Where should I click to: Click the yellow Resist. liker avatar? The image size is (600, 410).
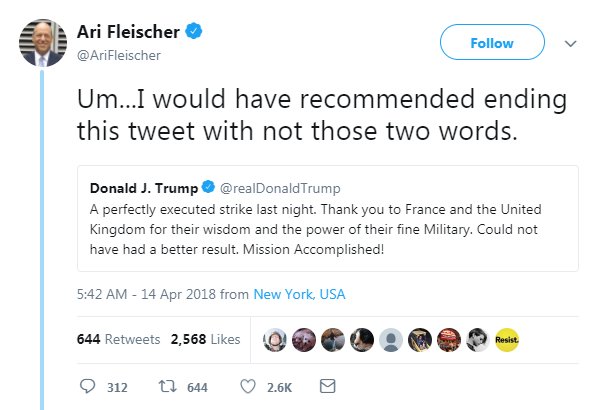coord(506,340)
